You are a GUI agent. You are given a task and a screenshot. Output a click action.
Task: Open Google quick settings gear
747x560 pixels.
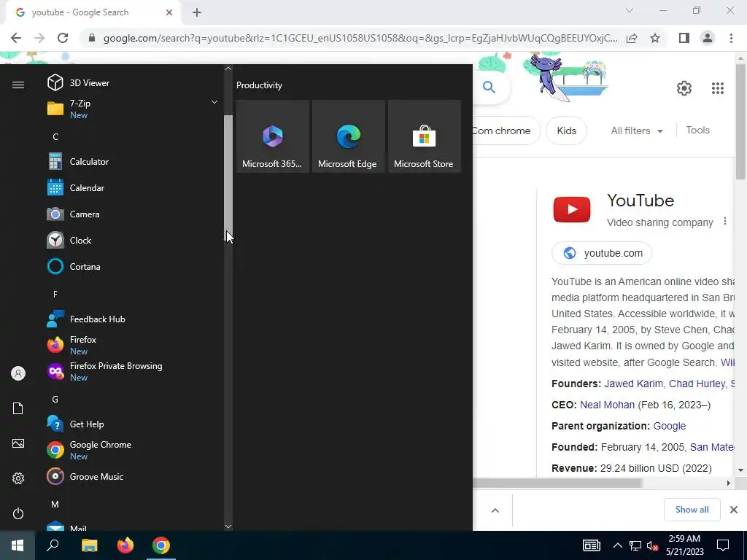point(684,88)
